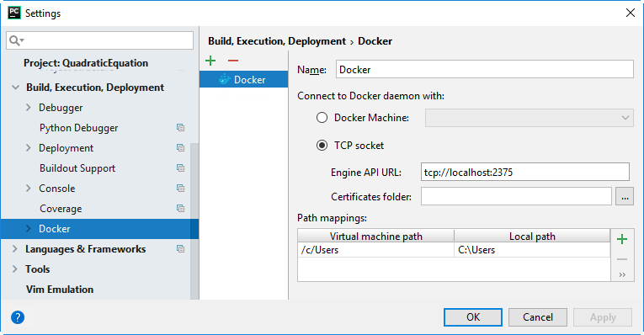Click project-level icon beside Buildout Support
Image resolution: width=644 pixels, height=335 pixels.
click(180, 167)
